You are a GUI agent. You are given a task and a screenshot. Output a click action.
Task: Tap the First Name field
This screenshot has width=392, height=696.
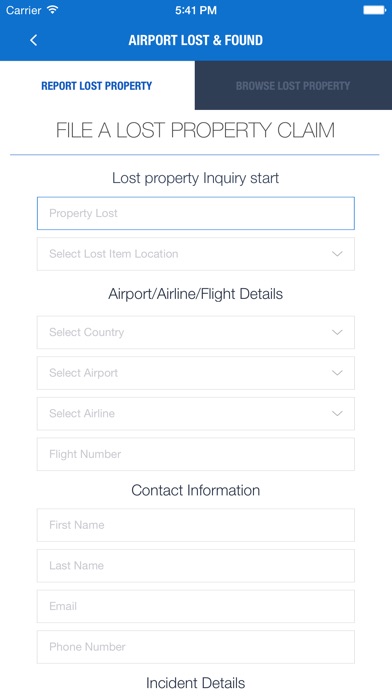pos(196,525)
